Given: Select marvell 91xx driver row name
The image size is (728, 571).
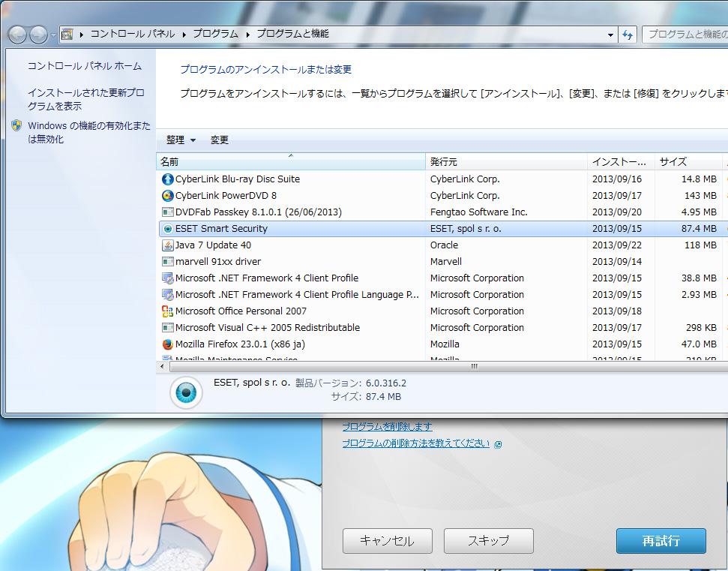Looking at the screenshot, I should point(217,262).
